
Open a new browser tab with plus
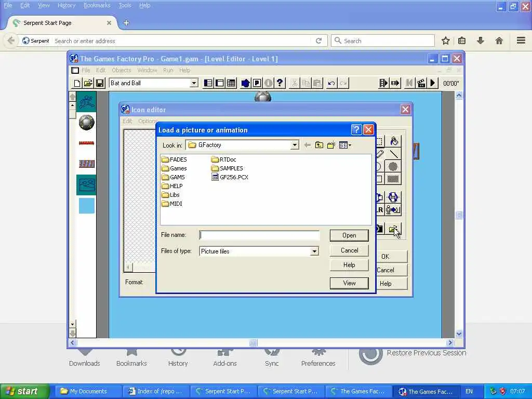[x=126, y=23]
